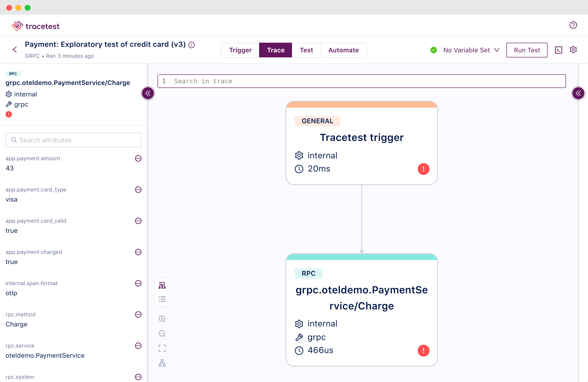Click error icon on Tracetest trigger span
The height and width of the screenshot is (382, 588).
pyautogui.click(x=423, y=169)
